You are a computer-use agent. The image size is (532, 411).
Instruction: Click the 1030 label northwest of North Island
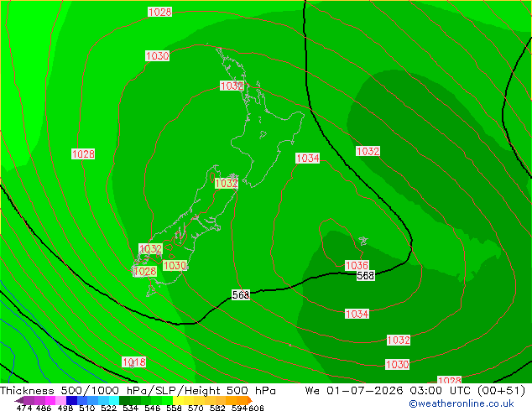tap(157, 55)
